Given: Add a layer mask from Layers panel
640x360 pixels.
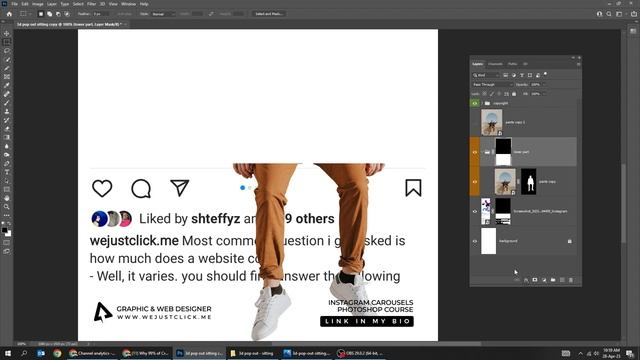Looking at the screenshot, I should point(535,280).
